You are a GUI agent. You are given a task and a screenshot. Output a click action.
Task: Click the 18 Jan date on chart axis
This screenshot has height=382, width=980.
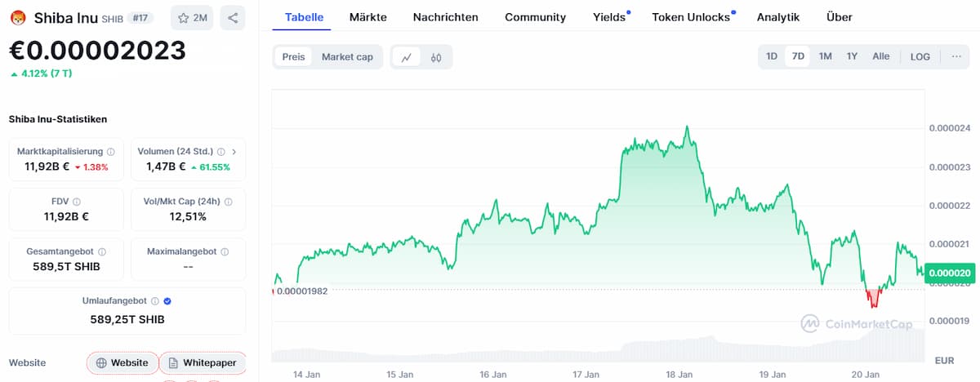(679, 375)
